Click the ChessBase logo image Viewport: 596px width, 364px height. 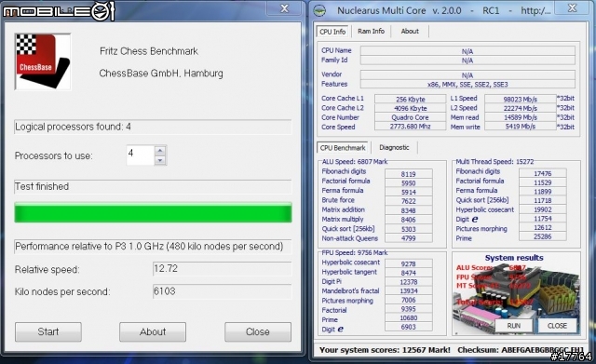pyautogui.click(x=43, y=61)
